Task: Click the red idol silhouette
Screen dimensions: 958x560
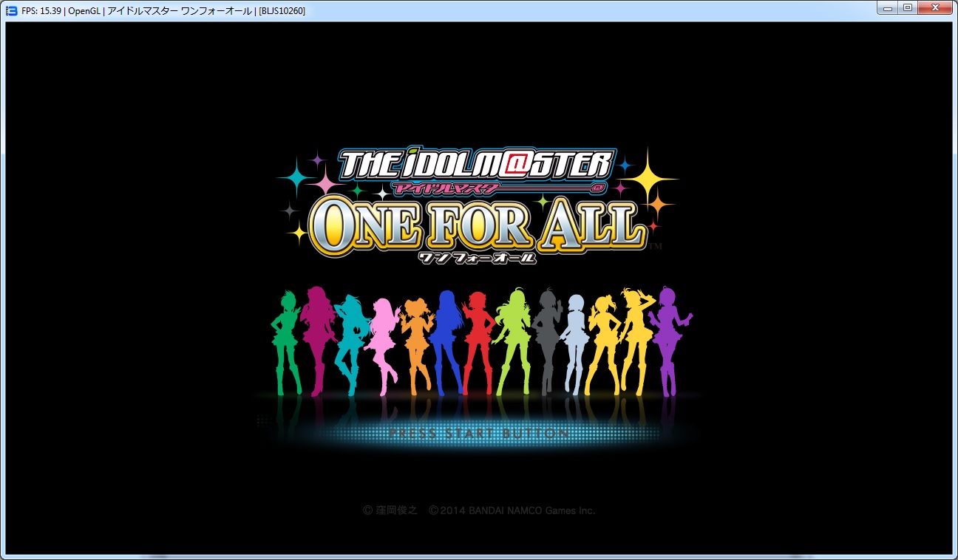Action: click(478, 342)
